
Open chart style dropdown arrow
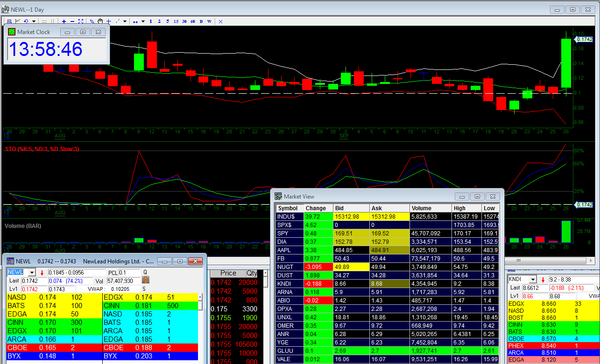[x=143, y=21]
